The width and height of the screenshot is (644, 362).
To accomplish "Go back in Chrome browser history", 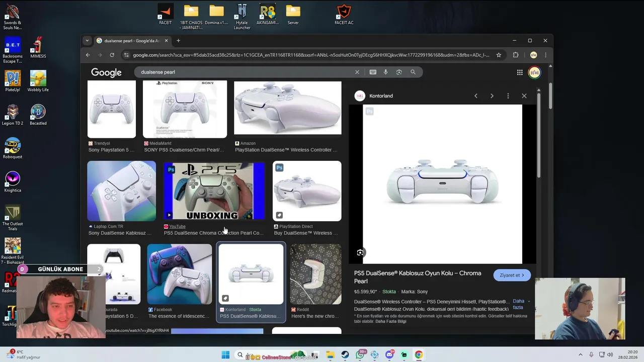I will 88,55.
